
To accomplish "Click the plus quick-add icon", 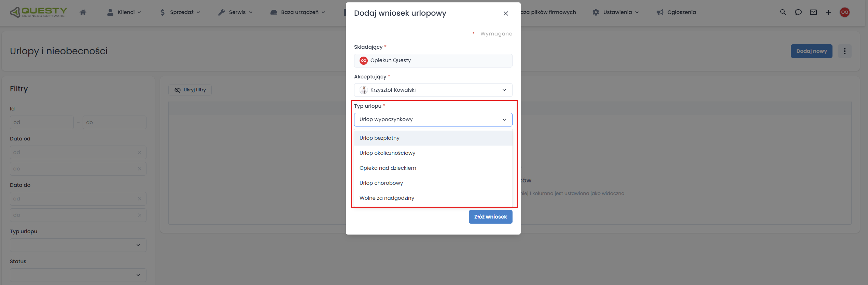I will coord(828,12).
